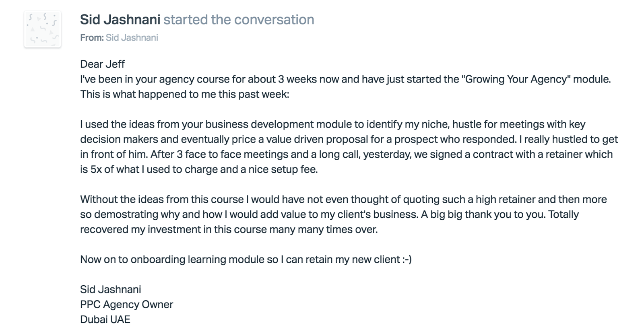Image resolution: width=644 pixels, height=336 pixels.
Task: Click the line 'This is what happened to me this past week:'
Action: pyautogui.click(x=184, y=95)
